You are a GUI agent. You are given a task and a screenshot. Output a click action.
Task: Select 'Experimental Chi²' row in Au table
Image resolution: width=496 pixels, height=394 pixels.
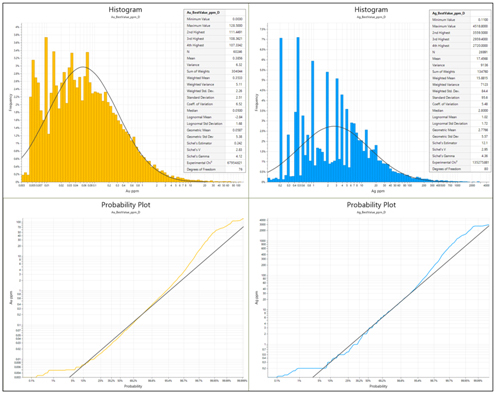pos(215,163)
